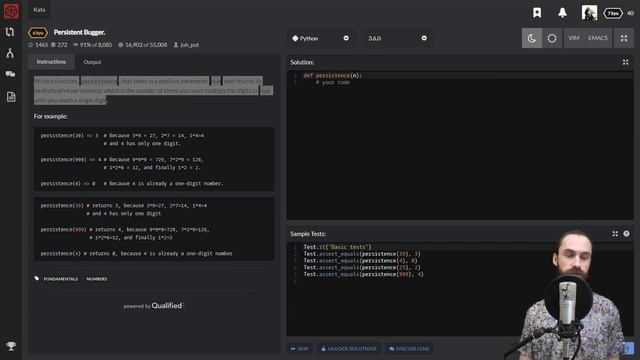Click the 'For example:' text
This screenshot has height=360, width=640.
coord(51,116)
